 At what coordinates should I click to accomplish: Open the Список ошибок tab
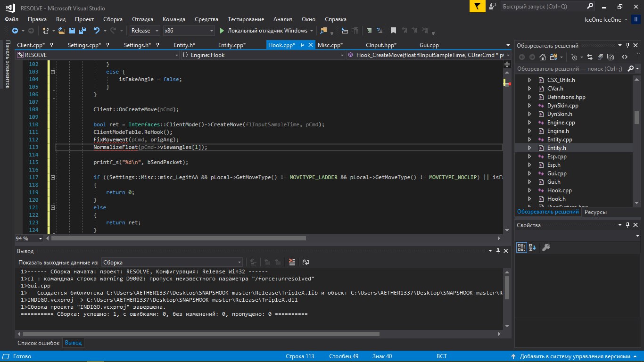(39, 343)
